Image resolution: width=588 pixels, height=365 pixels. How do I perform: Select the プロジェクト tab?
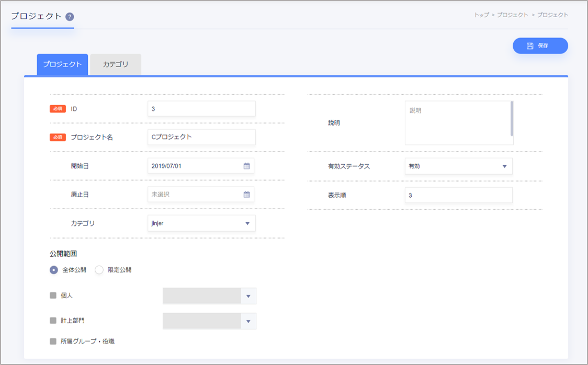point(62,65)
